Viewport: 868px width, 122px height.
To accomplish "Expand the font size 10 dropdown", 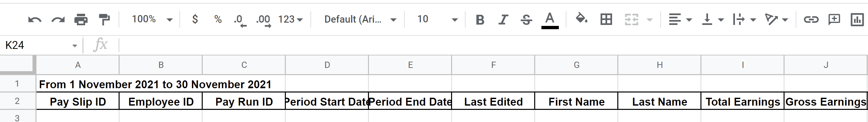I will tap(437, 19).
